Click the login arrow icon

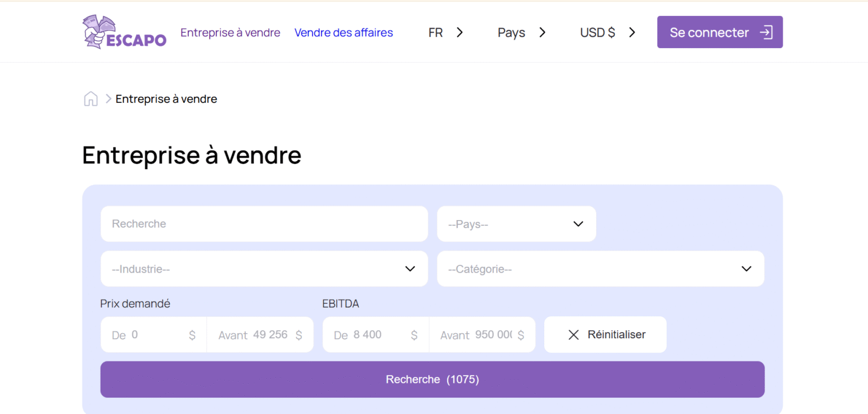766,32
